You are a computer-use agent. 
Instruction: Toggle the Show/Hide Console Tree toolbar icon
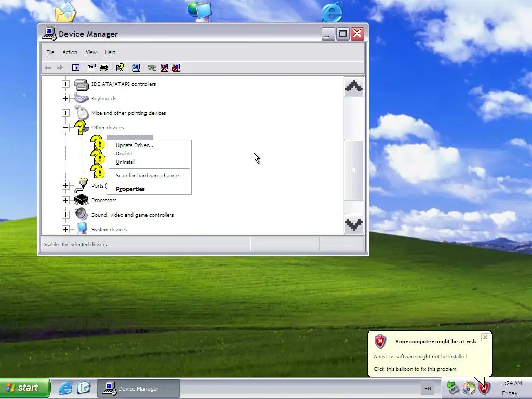tap(76, 68)
